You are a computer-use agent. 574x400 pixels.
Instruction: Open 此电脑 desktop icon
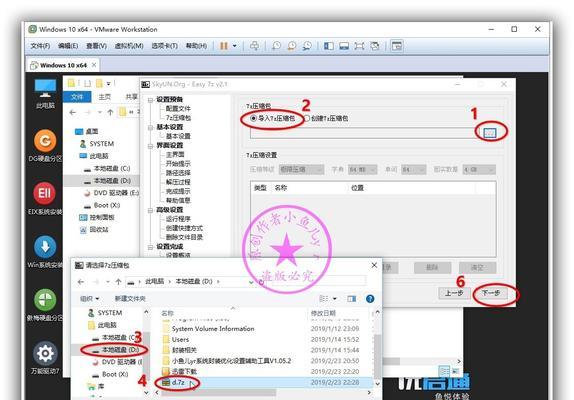click(45, 94)
